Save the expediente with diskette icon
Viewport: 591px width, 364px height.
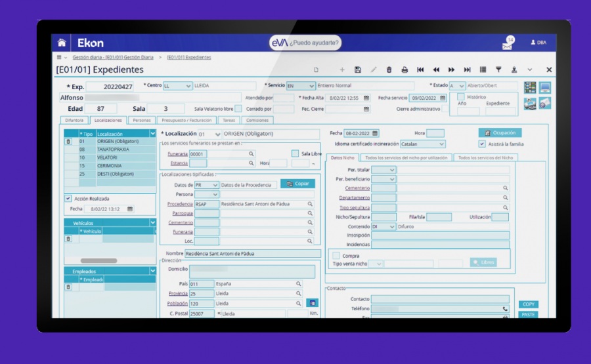pyautogui.click(x=358, y=70)
